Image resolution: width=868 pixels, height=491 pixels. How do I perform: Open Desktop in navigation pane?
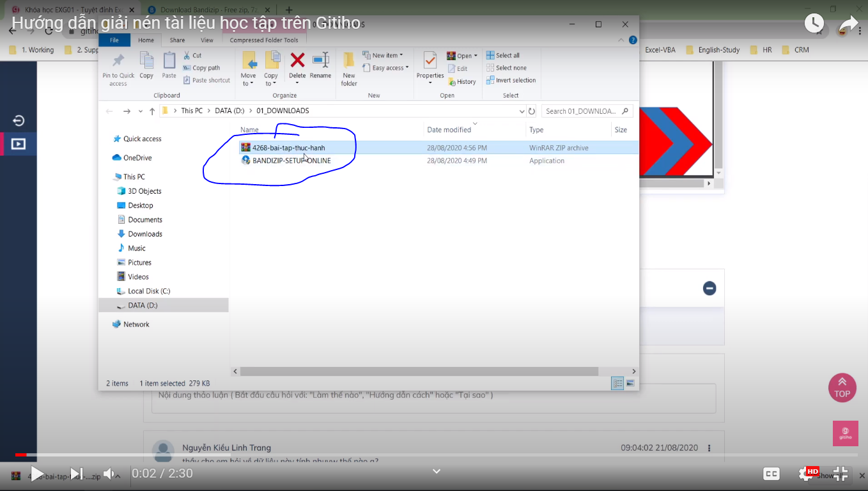point(136,206)
